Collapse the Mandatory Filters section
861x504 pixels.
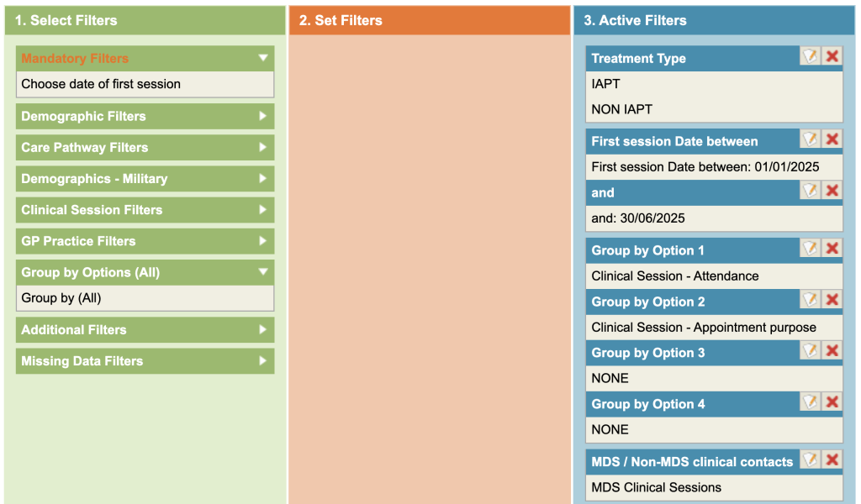coord(263,58)
